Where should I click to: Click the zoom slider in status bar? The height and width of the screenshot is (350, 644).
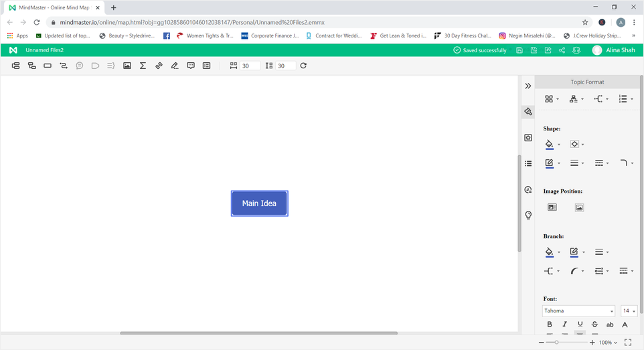(x=557, y=343)
